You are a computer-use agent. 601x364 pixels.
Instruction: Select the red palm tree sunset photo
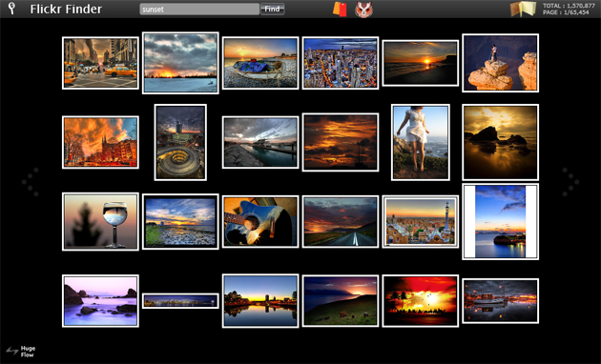421,301
